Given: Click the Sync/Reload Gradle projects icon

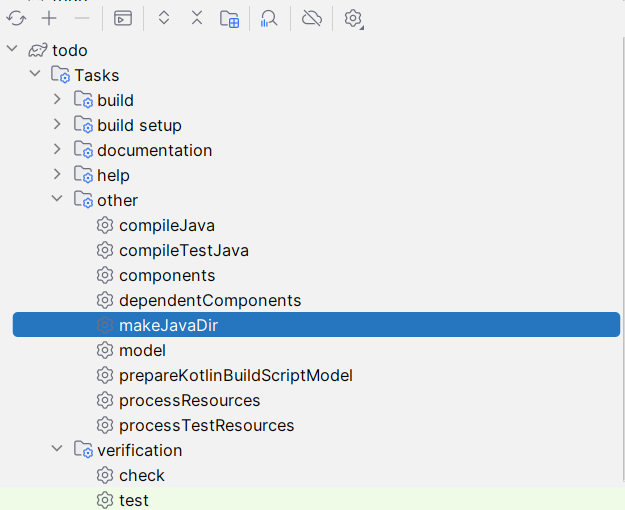Looking at the screenshot, I should point(16,18).
